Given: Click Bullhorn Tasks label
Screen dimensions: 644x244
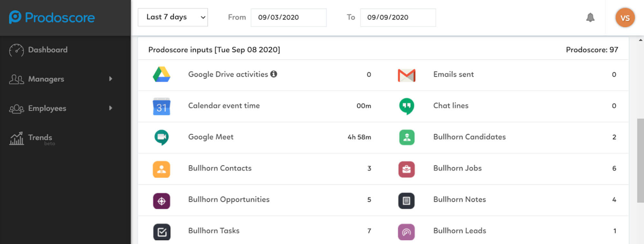Looking at the screenshot, I should [x=214, y=230].
